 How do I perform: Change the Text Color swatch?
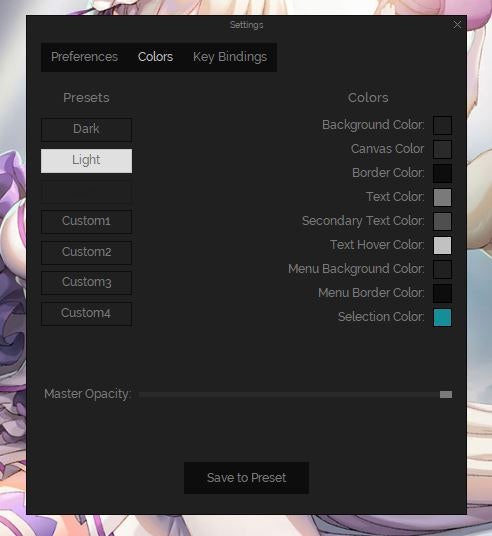tap(442, 197)
